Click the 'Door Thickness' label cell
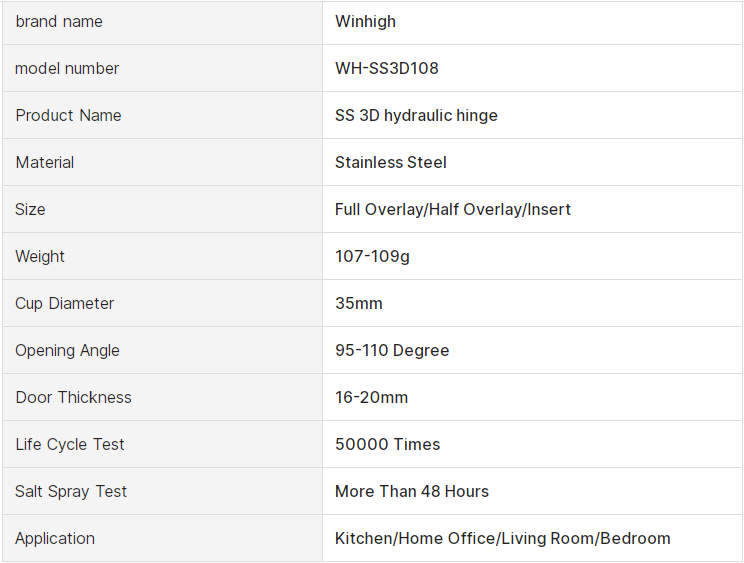 click(x=73, y=397)
